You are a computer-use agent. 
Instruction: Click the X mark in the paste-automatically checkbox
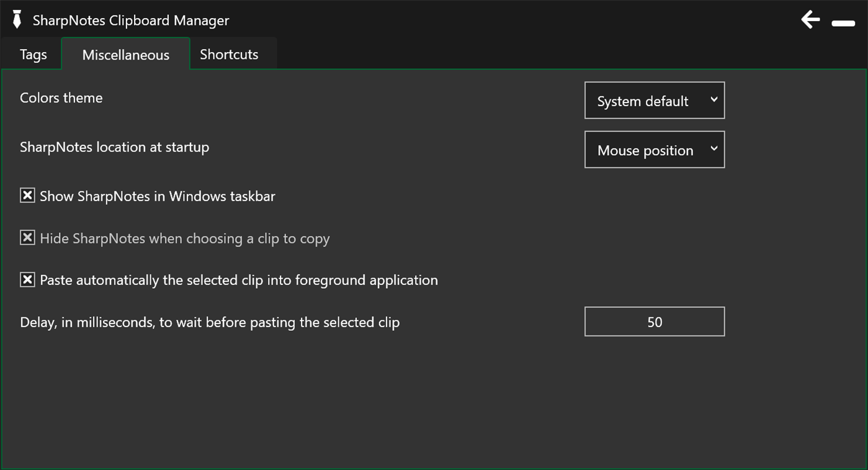coord(27,279)
